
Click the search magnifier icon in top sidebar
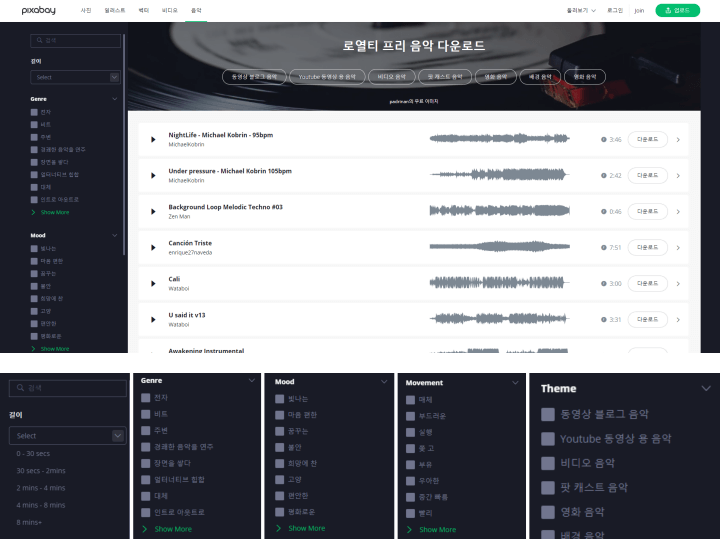[x=39, y=40]
